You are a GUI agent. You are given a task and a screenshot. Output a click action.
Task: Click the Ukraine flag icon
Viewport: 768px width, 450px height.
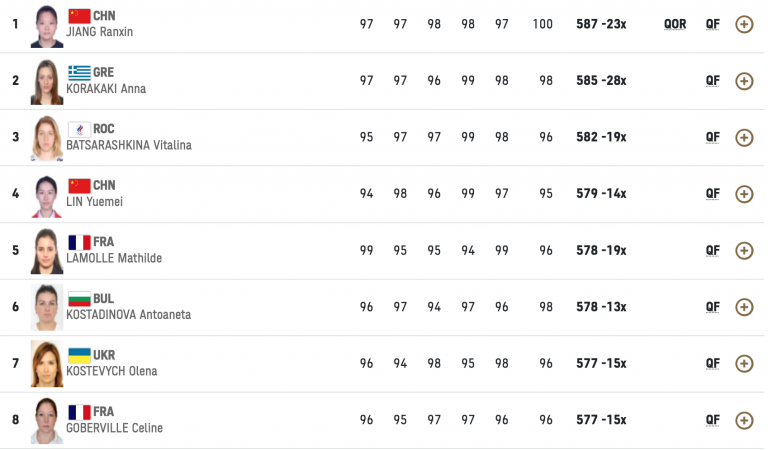[x=79, y=355]
